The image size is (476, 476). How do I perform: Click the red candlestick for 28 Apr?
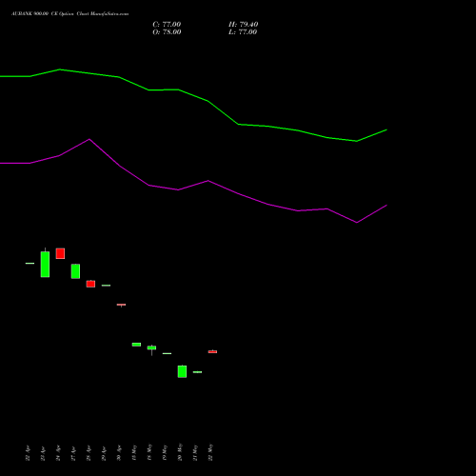[x=90, y=284]
